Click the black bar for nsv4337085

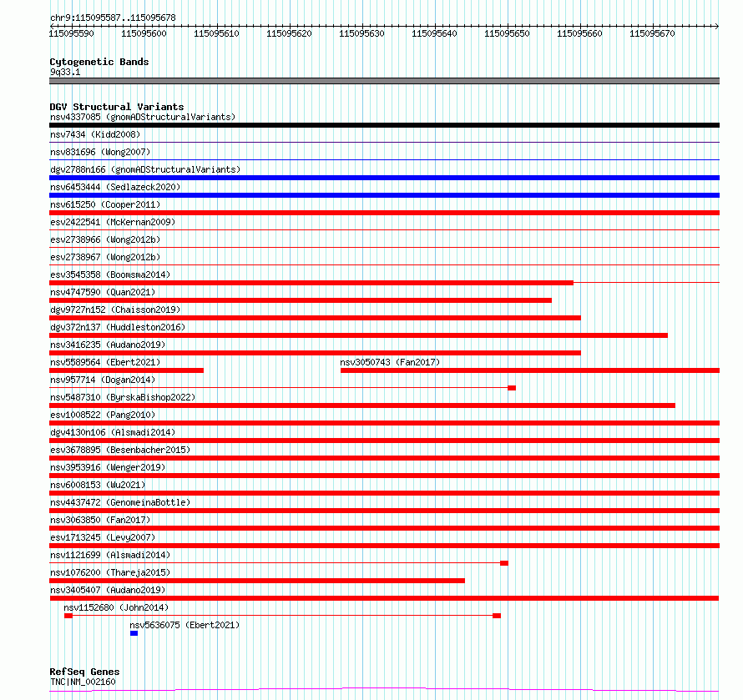click(384, 125)
